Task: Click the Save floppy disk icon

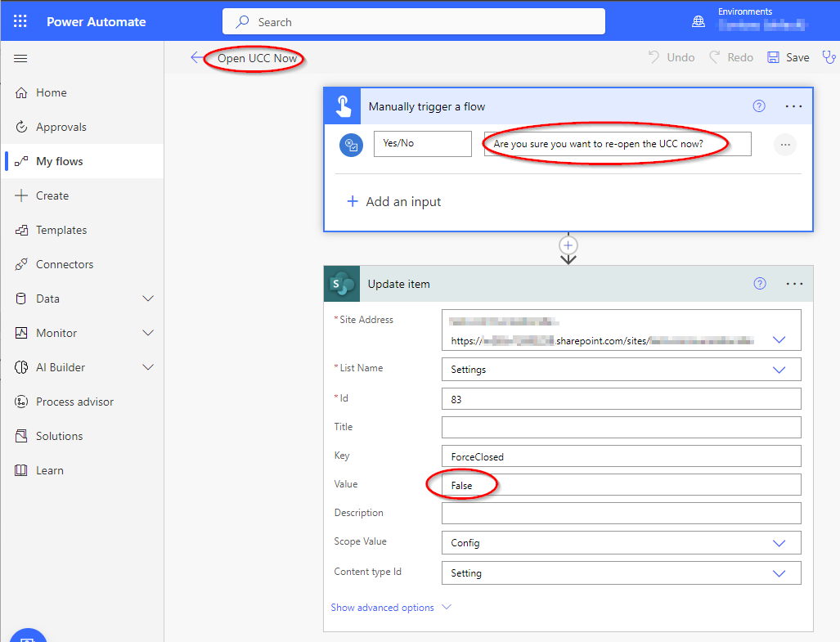Action: click(x=773, y=57)
